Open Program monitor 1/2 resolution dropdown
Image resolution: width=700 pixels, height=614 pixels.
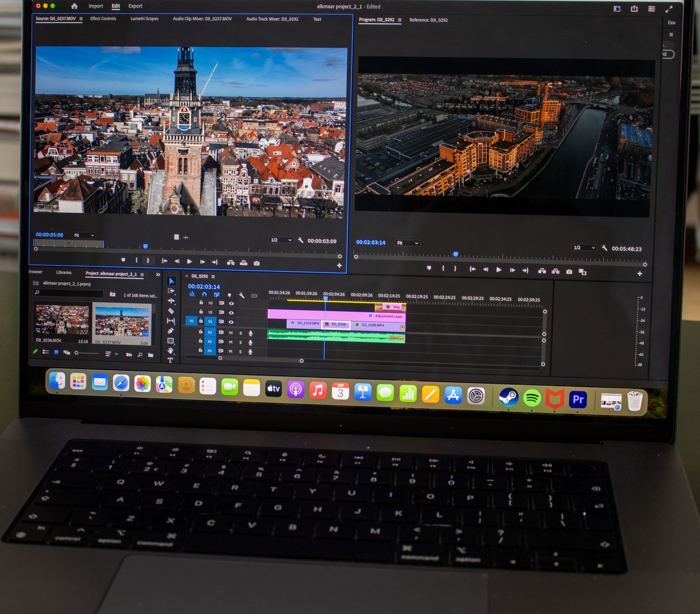pyautogui.click(x=584, y=248)
